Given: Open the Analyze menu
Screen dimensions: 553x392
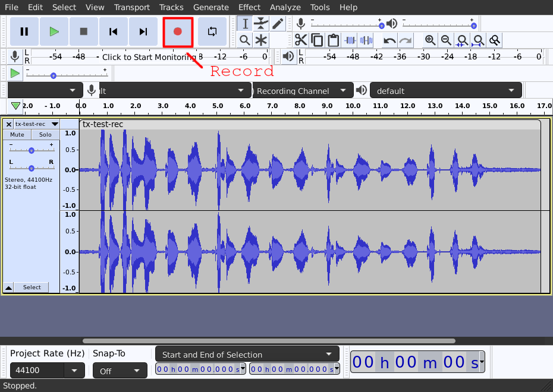Looking at the screenshot, I should (x=285, y=7).
